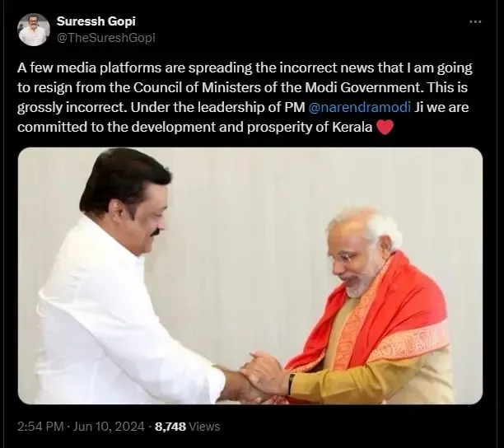Open the Suressh Gopi display name
This screenshot has width=504, height=448.
96,21
